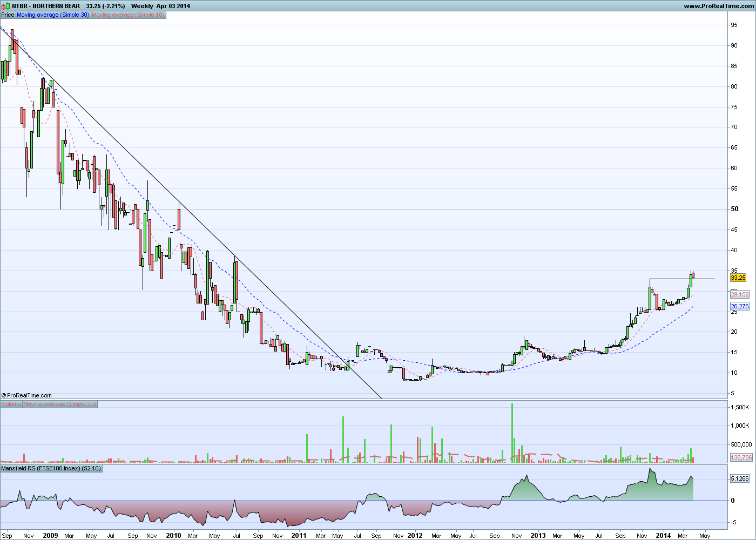Viewport: 756px width, 540px height.
Task: Click the Moving average (Simple 20) volume label
Action: [60, 404]
